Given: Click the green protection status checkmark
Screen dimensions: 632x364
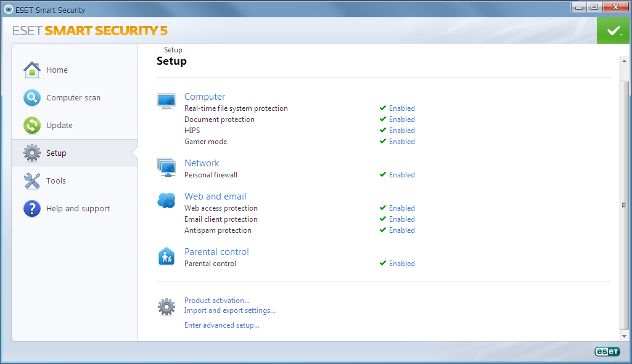Looking at the screenshot, I should point(613,31).
